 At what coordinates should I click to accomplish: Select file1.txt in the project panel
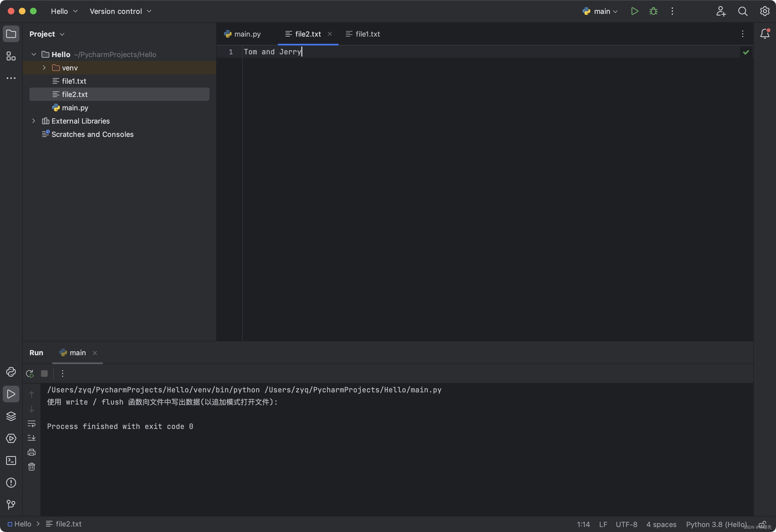click(x=74, y=81)
